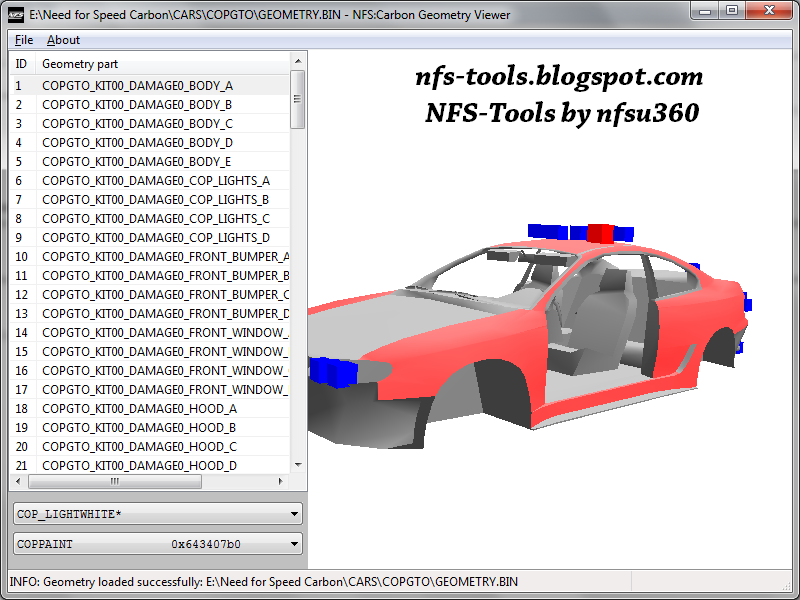This screenshot has height=600, width=800.
Task: Open the About menu
Action: pyautogui.click(x=63, y=40)
